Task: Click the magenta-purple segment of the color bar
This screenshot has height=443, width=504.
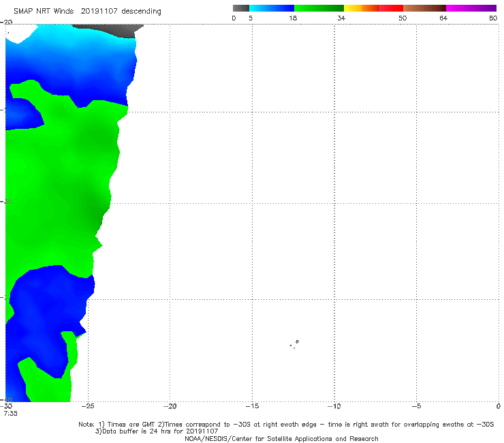Action: pos(471,8)
